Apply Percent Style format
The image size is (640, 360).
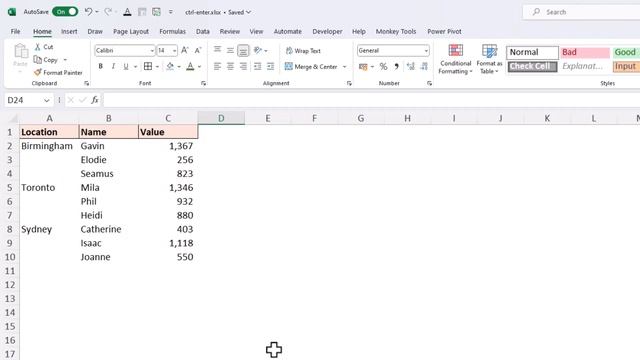point(383,67)
